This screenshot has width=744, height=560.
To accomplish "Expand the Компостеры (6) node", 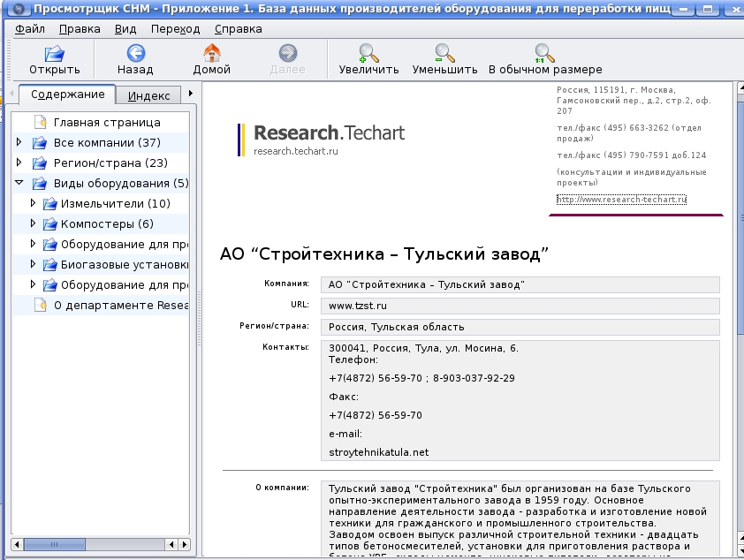I will [33, 223].
